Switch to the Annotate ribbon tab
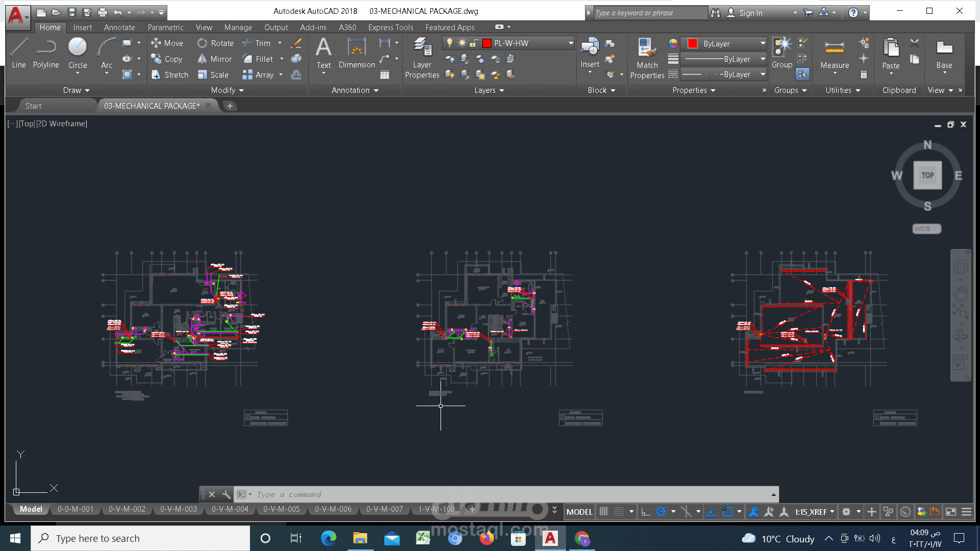This screenshot has width=980, height=551. click(119, 28)
